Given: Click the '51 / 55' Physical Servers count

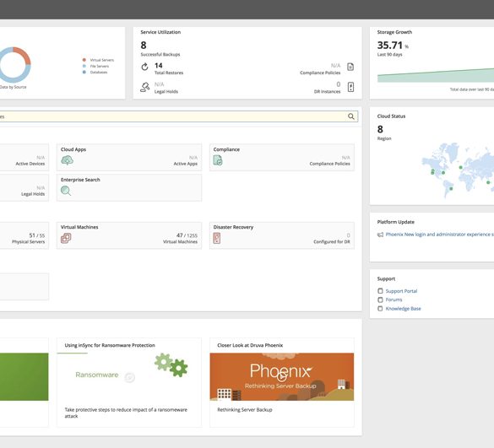Looking at the screenshot, I should tap(37, 235).
